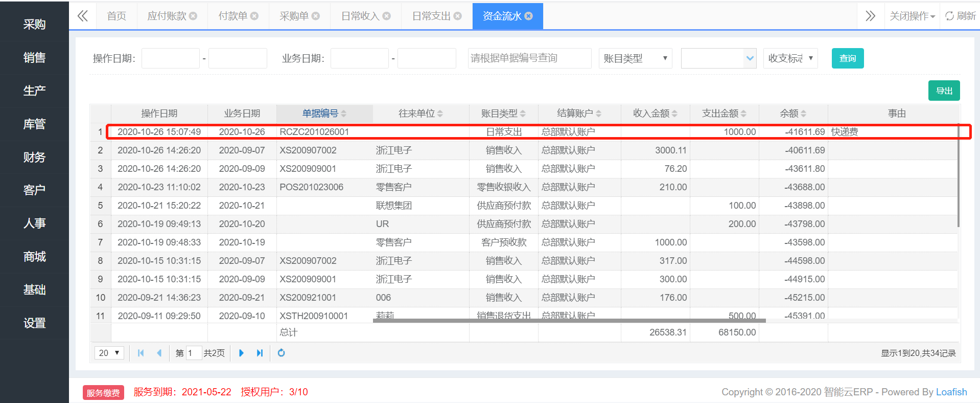Switch to the 日常收入 tab

360,16
